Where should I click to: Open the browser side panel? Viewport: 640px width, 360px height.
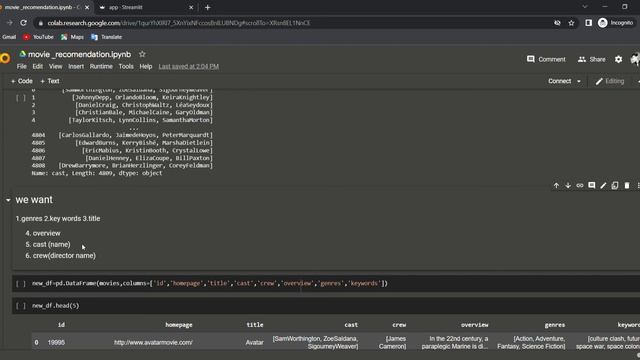pos(588,23)
